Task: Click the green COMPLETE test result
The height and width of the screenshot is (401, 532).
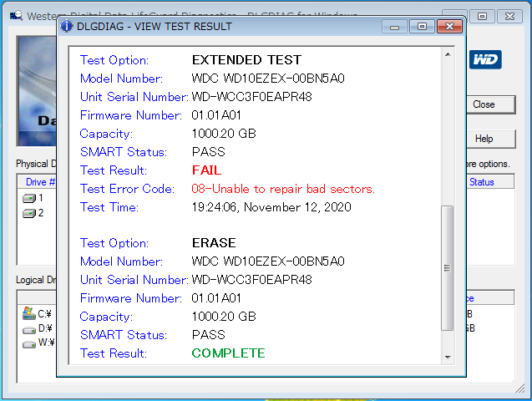Action: coord(228,353)
